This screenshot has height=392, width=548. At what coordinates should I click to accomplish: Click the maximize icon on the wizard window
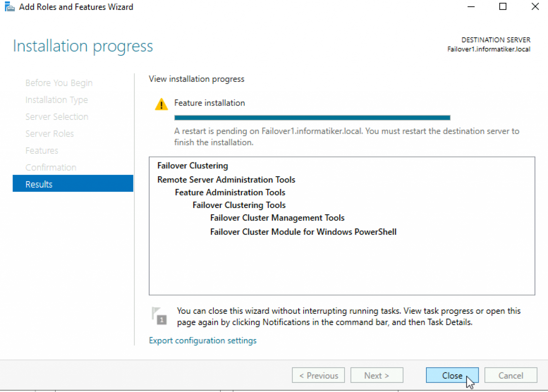503,6
